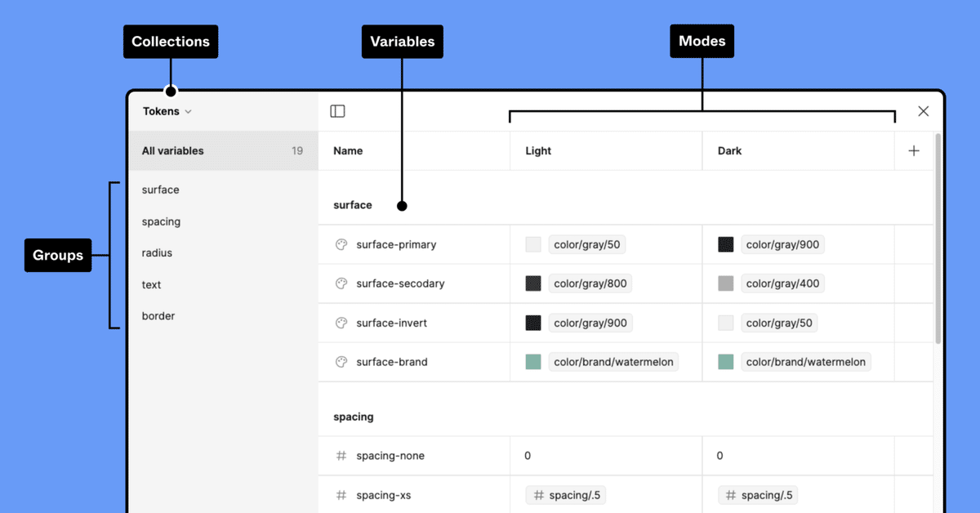
Task: Add a new mode with plus icon
Action: [914, 150]
